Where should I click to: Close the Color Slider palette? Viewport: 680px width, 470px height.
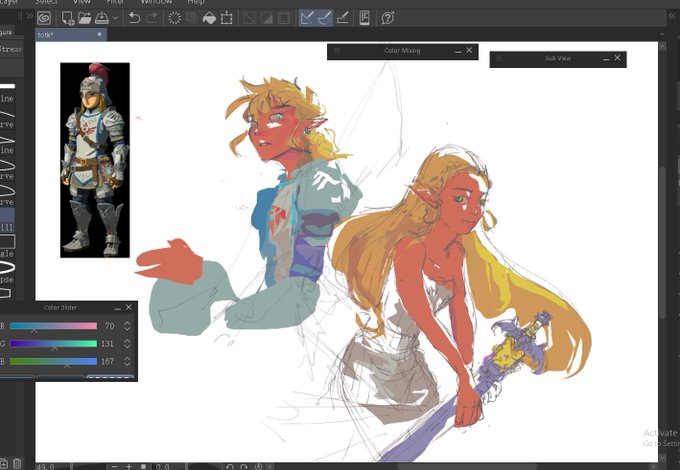point(129,307)
